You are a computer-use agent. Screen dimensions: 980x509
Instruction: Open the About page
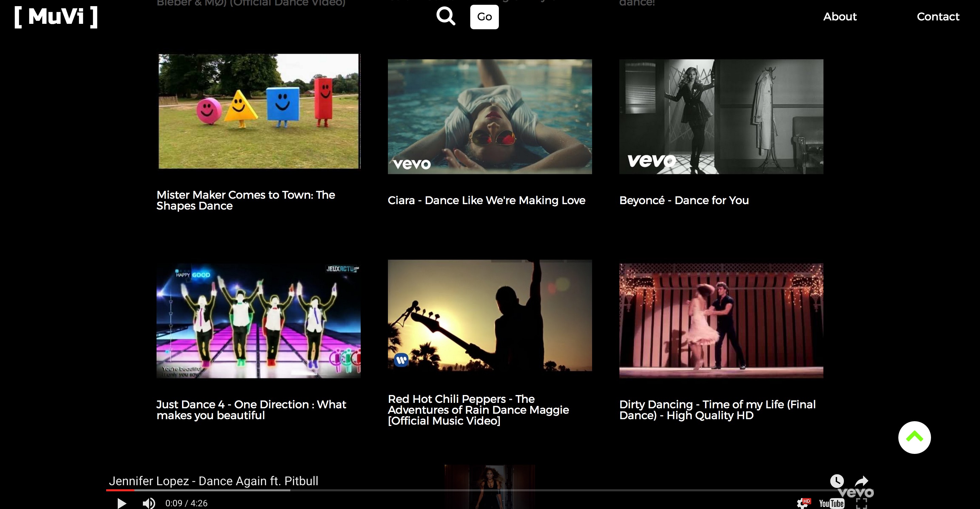(x=839, y=17)
